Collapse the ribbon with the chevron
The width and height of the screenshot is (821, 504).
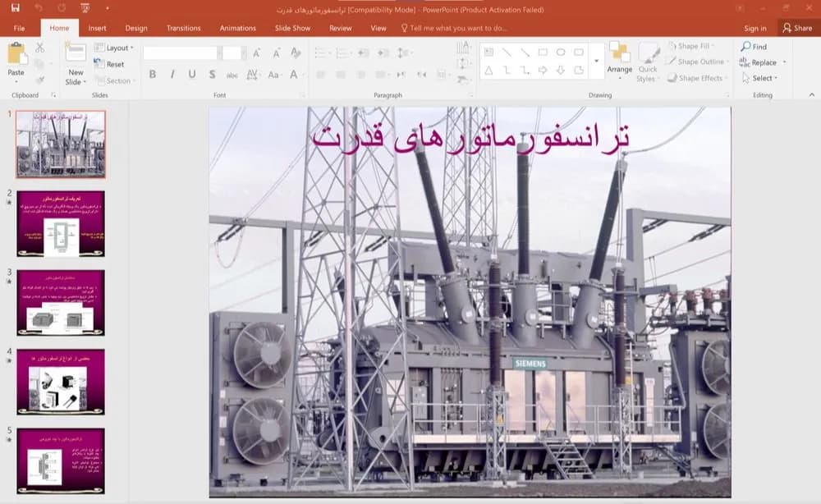812,94
